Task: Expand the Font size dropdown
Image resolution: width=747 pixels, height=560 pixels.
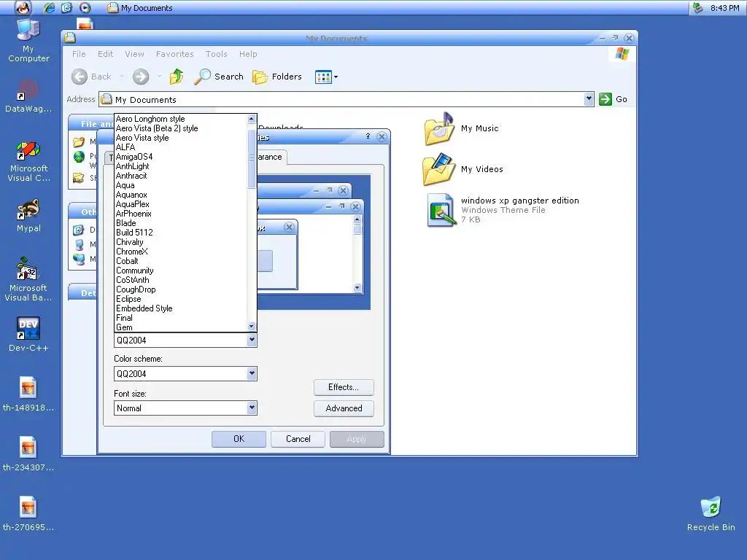Action: 252,408
